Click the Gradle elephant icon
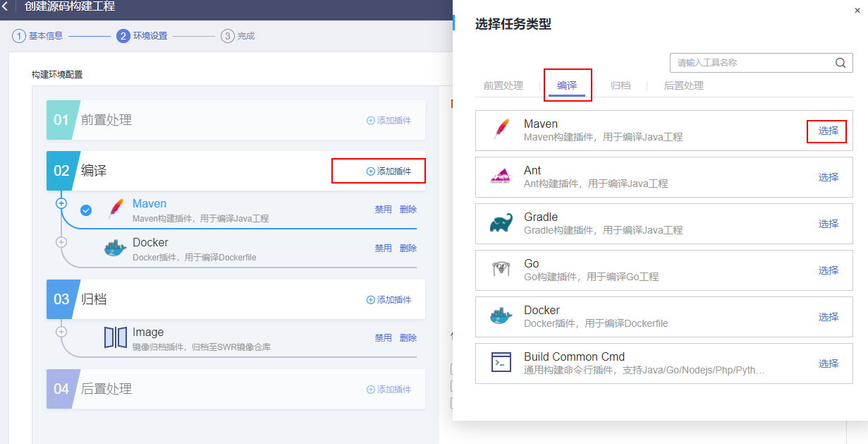 [x=501, y=224]
